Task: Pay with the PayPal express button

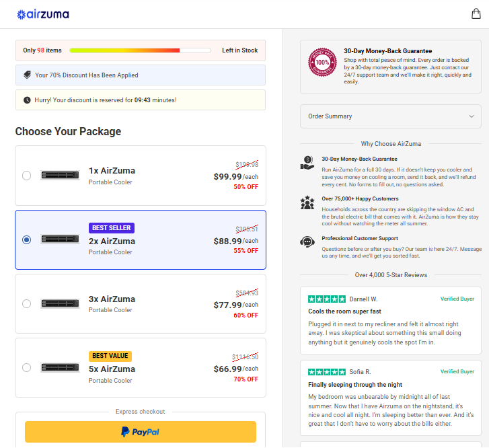Action: [x=141, y=432]
